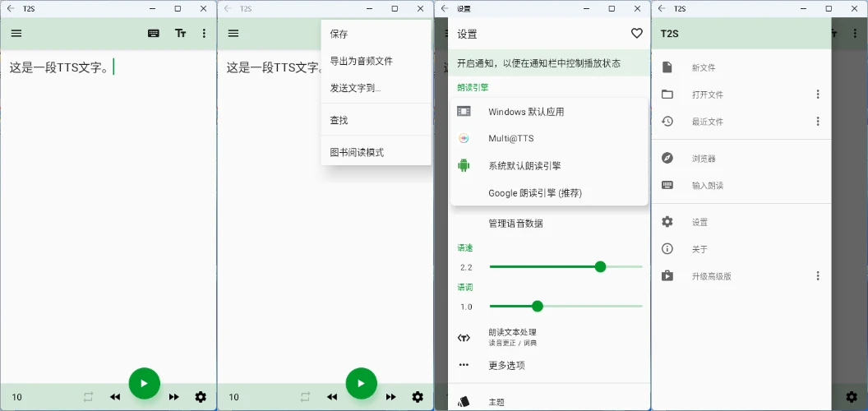Select 图书阅读模式 in the overflow menu
This screenshot has height=411, width=868.
click(356, 152)
